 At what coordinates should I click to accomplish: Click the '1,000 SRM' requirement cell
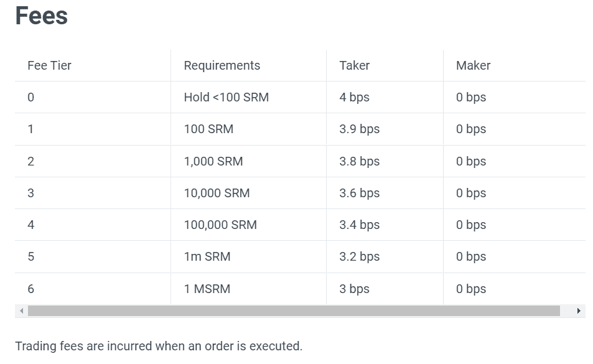[213, 161]
